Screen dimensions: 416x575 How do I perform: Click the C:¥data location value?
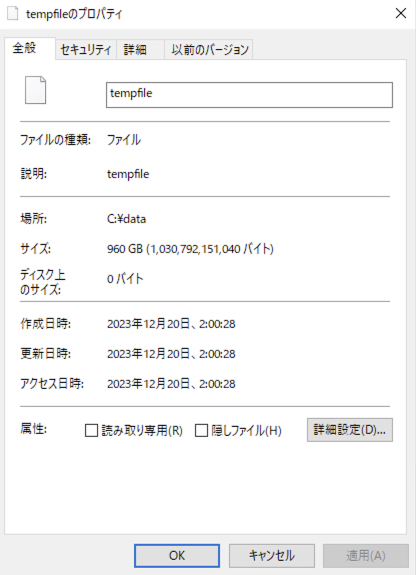127,219
